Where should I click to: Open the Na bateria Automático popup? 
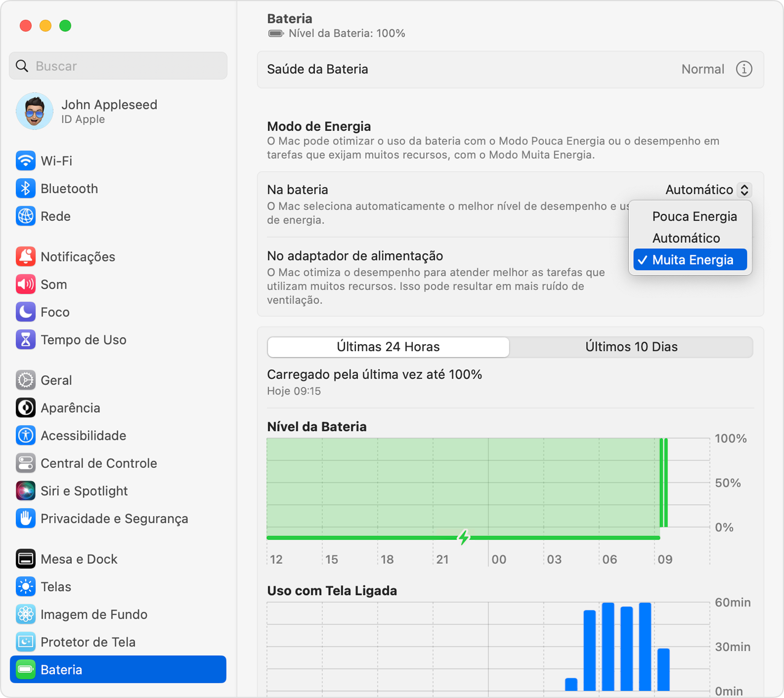(708, 190)
